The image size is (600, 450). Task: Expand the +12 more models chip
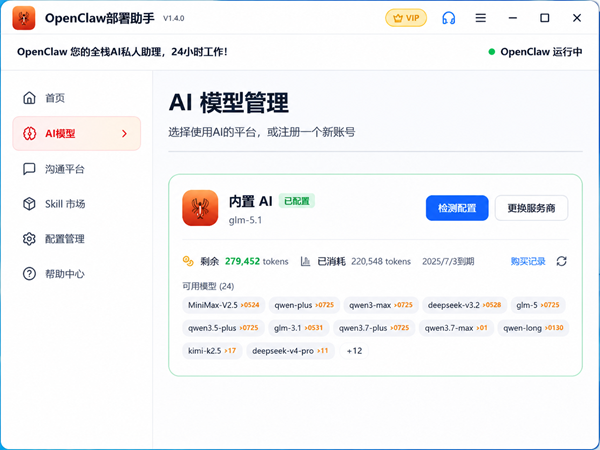tap(354, 351)
